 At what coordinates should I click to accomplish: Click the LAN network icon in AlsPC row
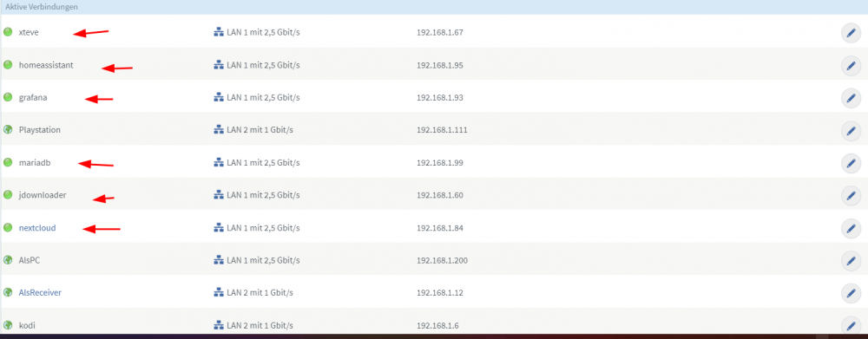[x=218, y=260]
